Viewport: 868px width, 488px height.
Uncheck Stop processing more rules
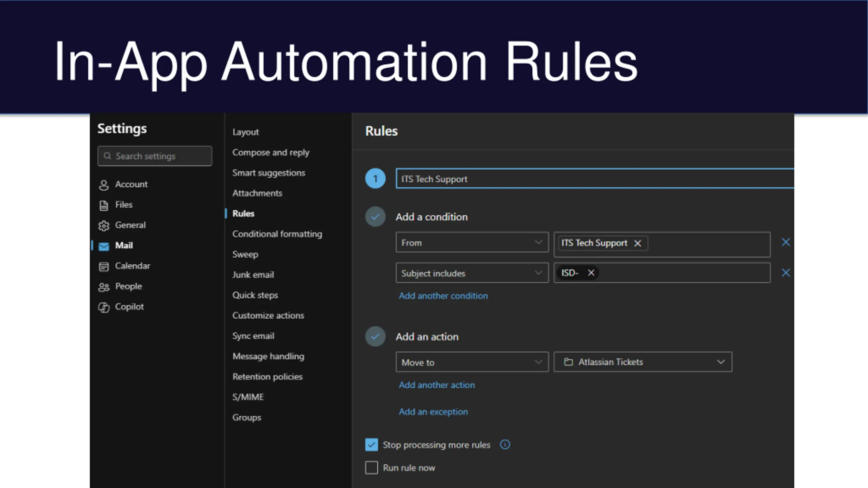pyautogui.click(x=372, y=445)
